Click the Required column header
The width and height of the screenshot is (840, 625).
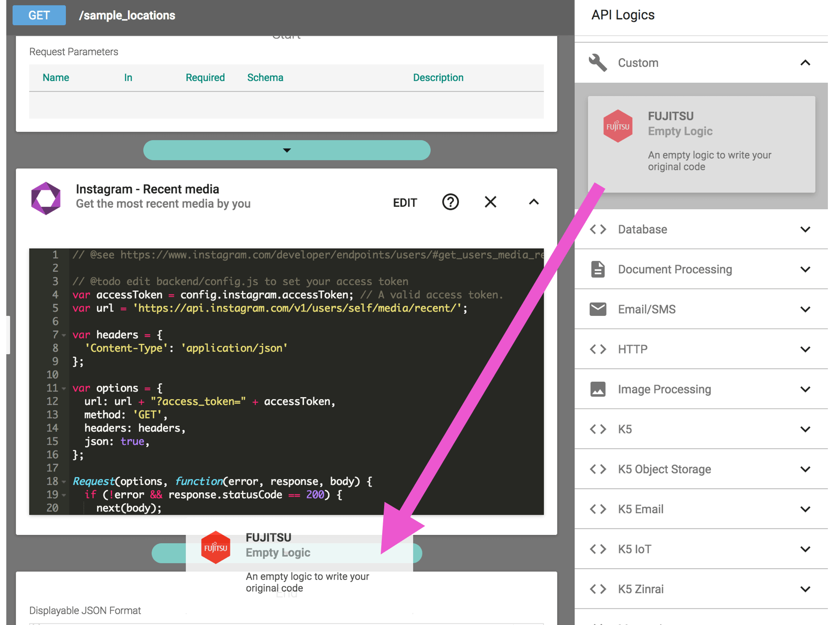(205, 78)
